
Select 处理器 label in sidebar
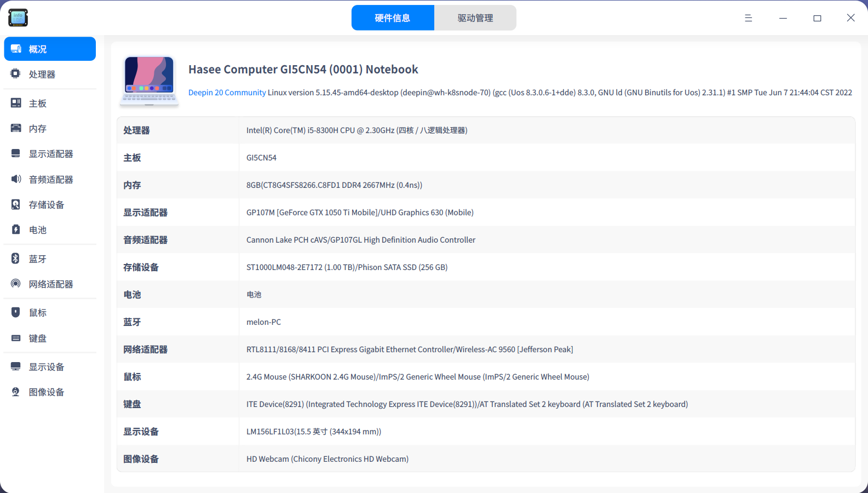point(42,74)
